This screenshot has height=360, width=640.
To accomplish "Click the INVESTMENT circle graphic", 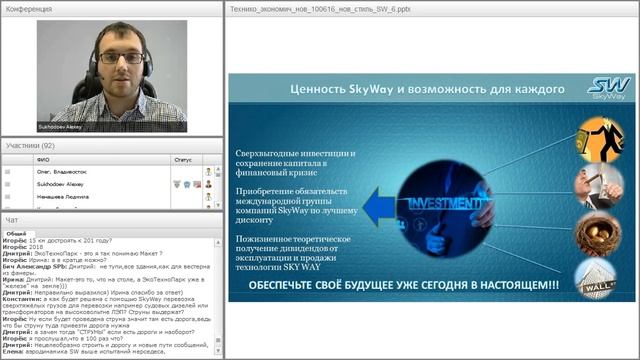I will [x=445, y=208].
